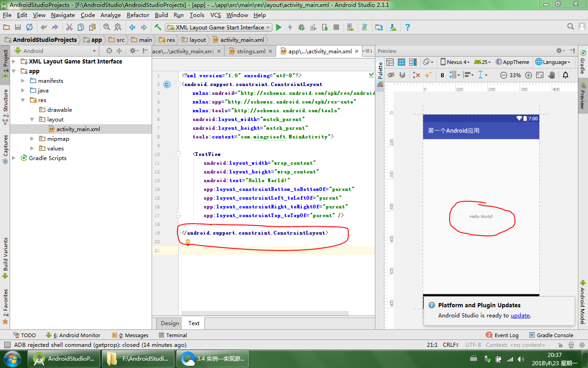Zoom out the preview with minus icon
This screenshot has width=588, height=368.
coord(503,75)
